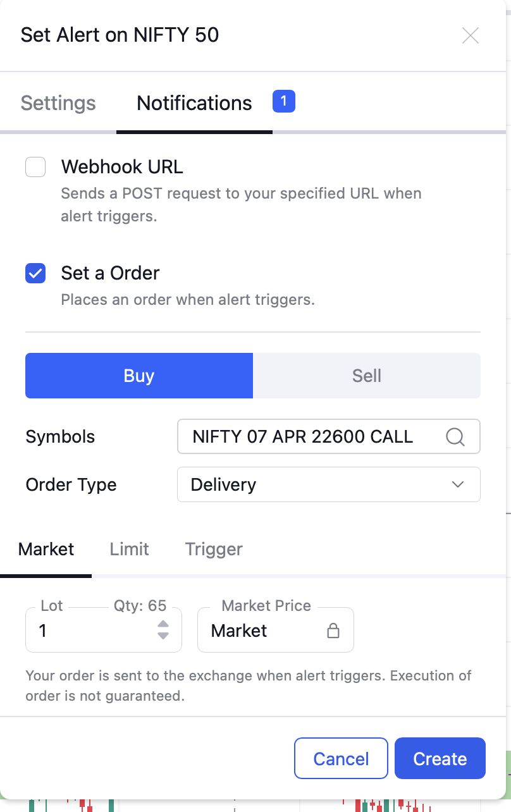Decrease lot count with down arrow
Screen dimensions: 511x812
click(x=163, y=636)
